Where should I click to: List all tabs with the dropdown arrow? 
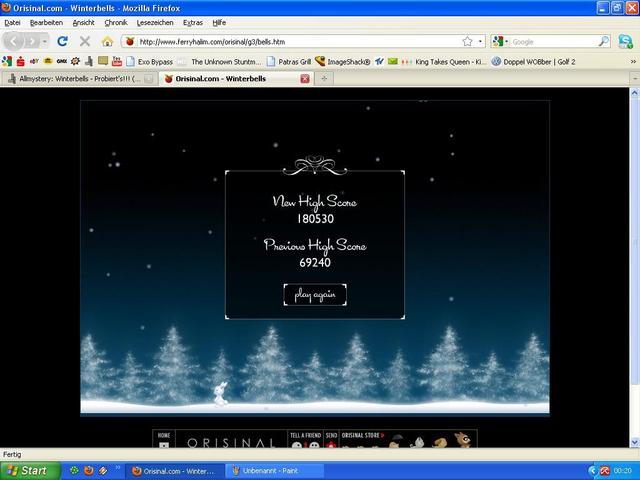coord(635,78)
